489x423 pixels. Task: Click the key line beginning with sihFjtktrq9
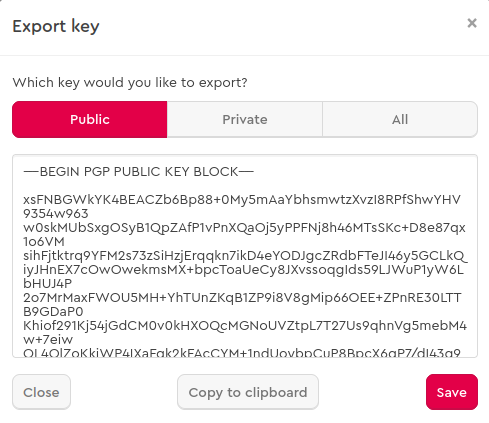coord(245,256)
